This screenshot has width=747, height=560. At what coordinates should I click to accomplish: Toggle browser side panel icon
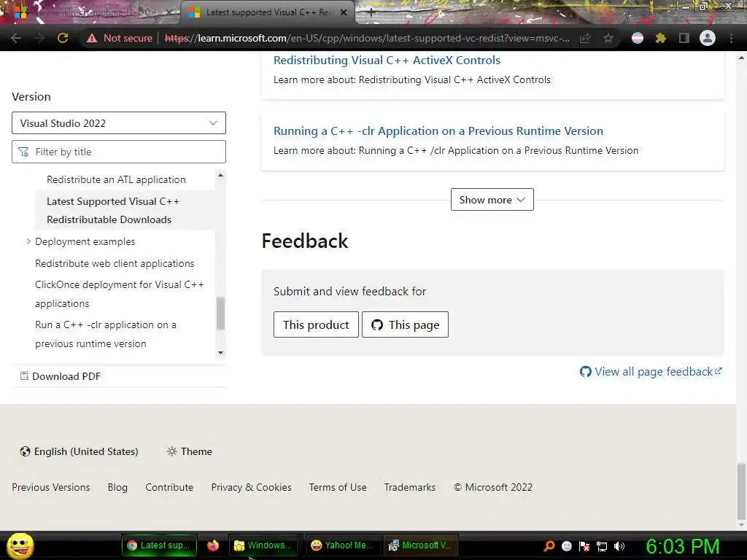click(x=684, y=38)
